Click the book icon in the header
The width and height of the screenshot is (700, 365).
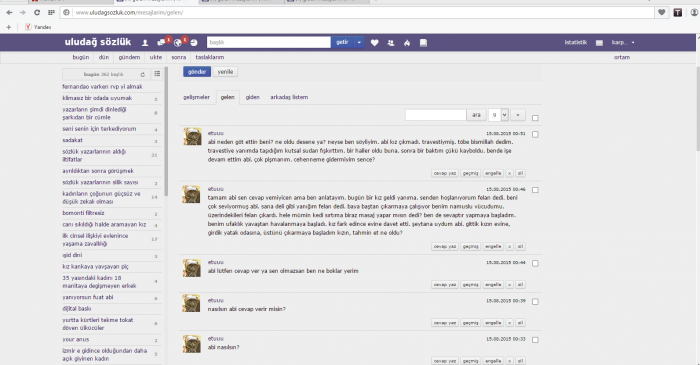(423, 43)
